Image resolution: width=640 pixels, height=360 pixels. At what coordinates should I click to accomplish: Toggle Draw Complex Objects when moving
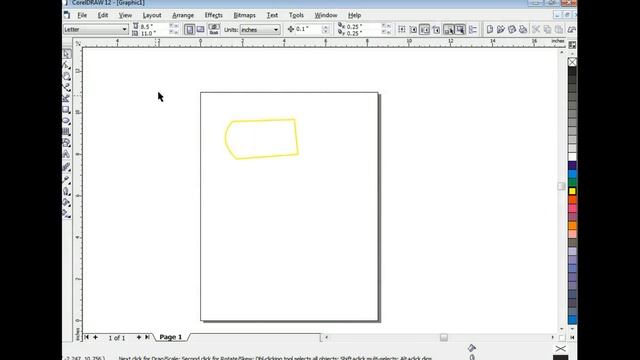[x=449, y=29]
